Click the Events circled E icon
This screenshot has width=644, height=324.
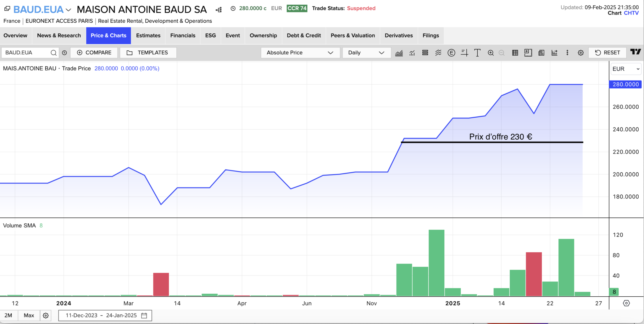tap(451, 53)
